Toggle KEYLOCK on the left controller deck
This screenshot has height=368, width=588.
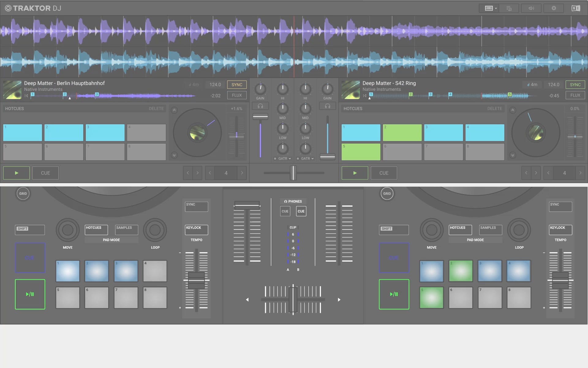[x=196, y=230]
